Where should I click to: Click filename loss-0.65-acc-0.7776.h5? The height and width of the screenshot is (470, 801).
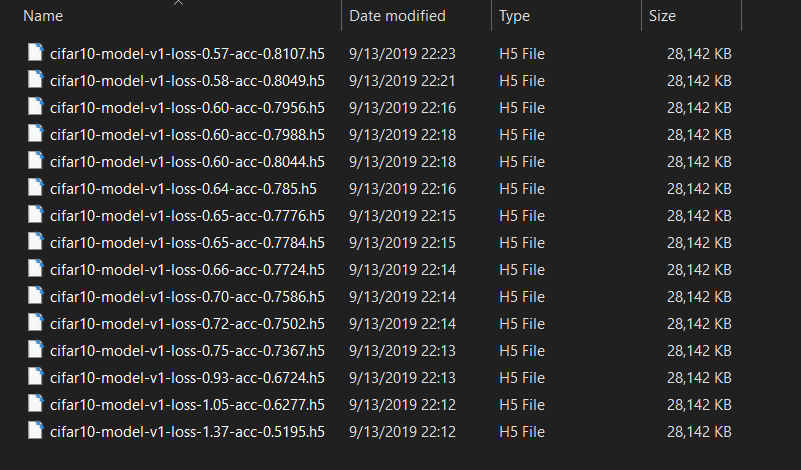click(x=187, y=216)
